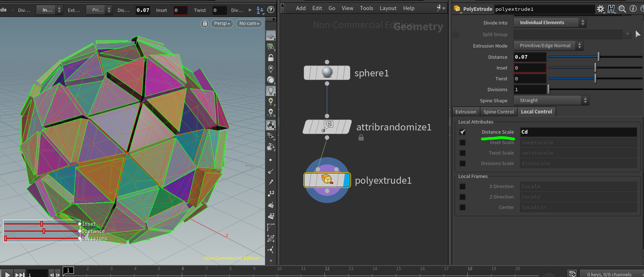The height and width of the screenshot is (277, 644).
Task: Click the PolyExtrude node type icon in the parameter header
Action: [x=457, y=9]
